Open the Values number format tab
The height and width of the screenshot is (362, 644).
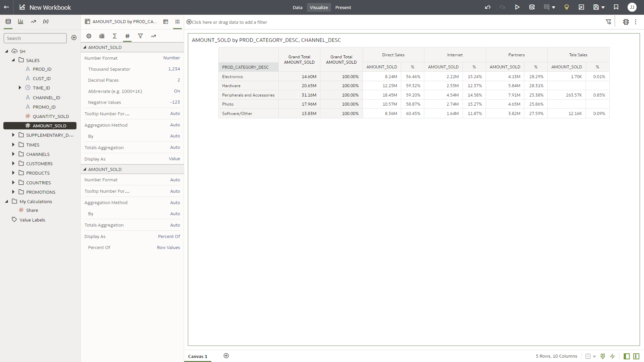pos(127,36)
